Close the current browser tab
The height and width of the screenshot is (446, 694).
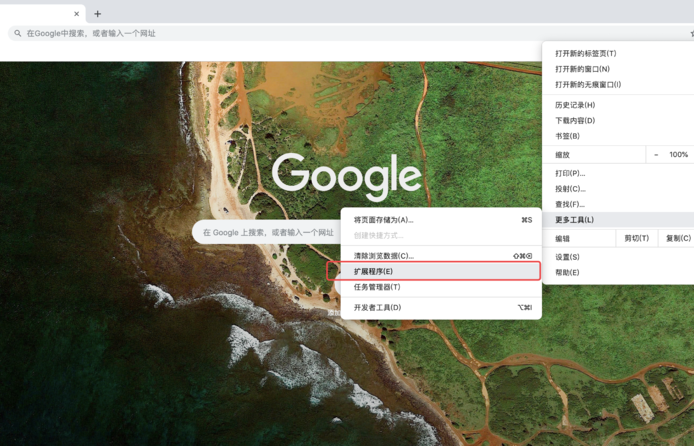[77, 14]
